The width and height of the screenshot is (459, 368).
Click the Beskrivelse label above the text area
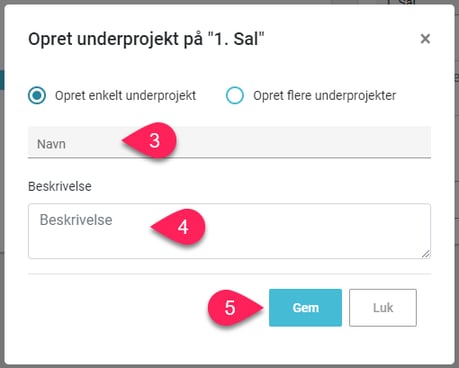coord(60,186)
